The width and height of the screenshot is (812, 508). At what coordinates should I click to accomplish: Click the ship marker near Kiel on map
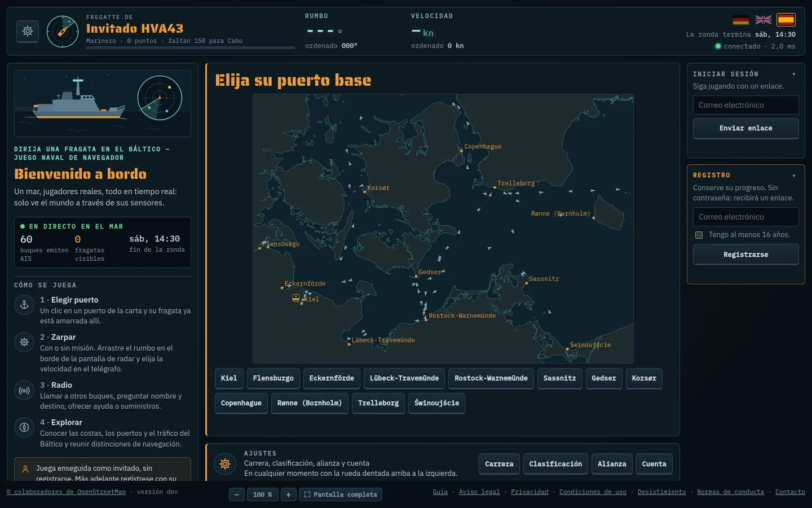(296, 297)
